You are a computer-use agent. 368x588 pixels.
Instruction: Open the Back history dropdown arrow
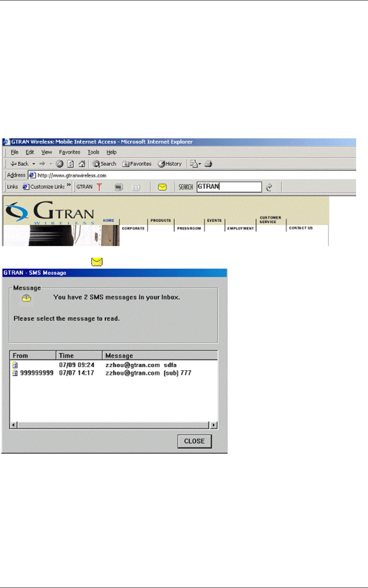pos(34,164)
